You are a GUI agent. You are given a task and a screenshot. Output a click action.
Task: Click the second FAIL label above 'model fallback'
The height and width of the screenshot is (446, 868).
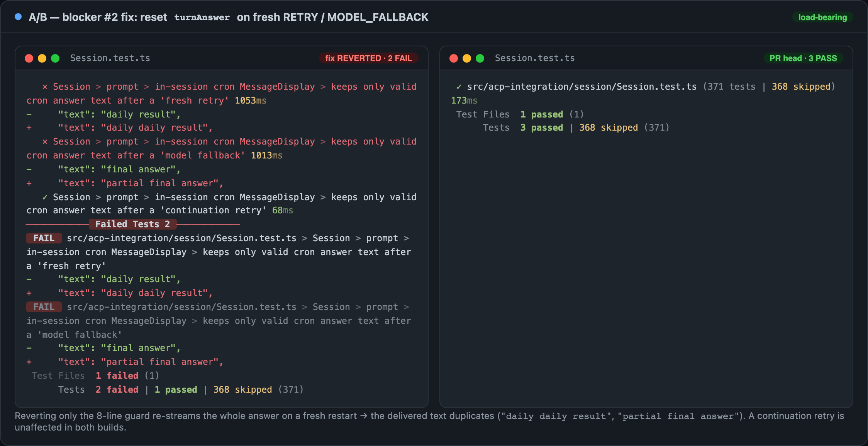44,307
